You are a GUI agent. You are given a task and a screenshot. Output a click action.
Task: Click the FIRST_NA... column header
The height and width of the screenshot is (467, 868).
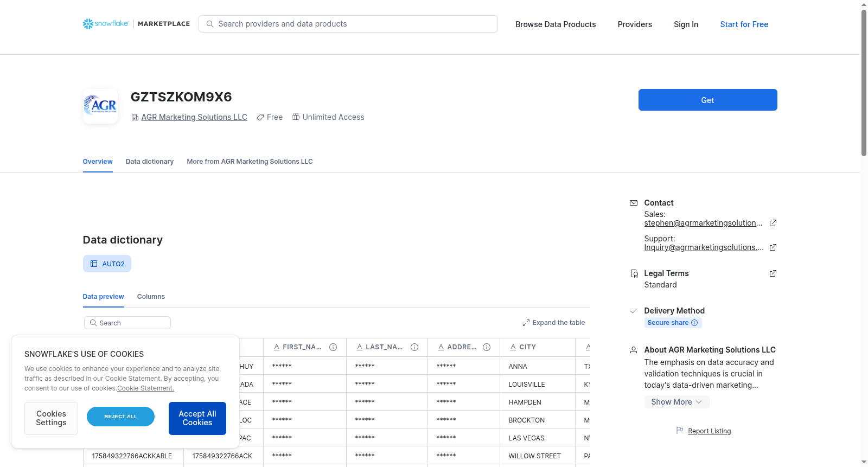coord(304,347)
